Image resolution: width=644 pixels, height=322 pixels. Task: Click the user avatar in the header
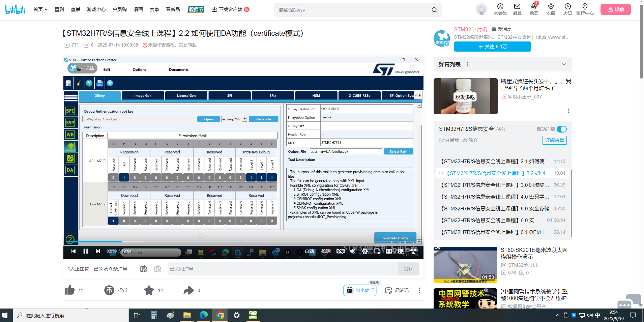tap(481, 9)
